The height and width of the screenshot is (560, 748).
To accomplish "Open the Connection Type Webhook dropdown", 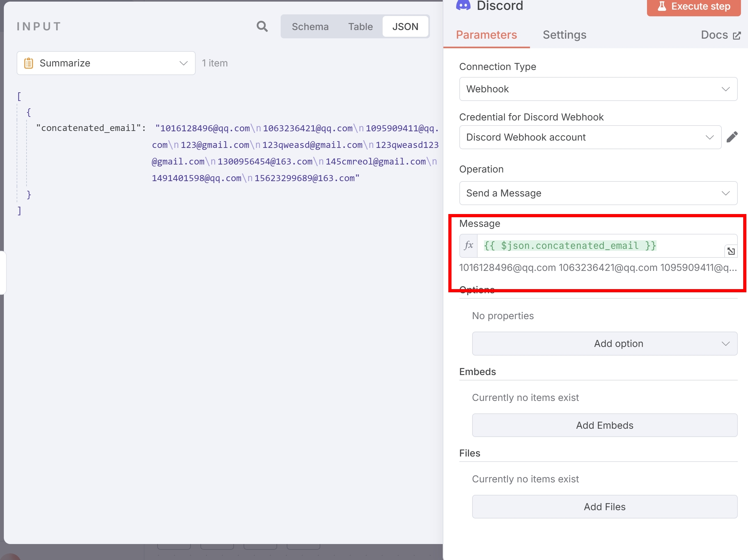I will click(598, 89).
